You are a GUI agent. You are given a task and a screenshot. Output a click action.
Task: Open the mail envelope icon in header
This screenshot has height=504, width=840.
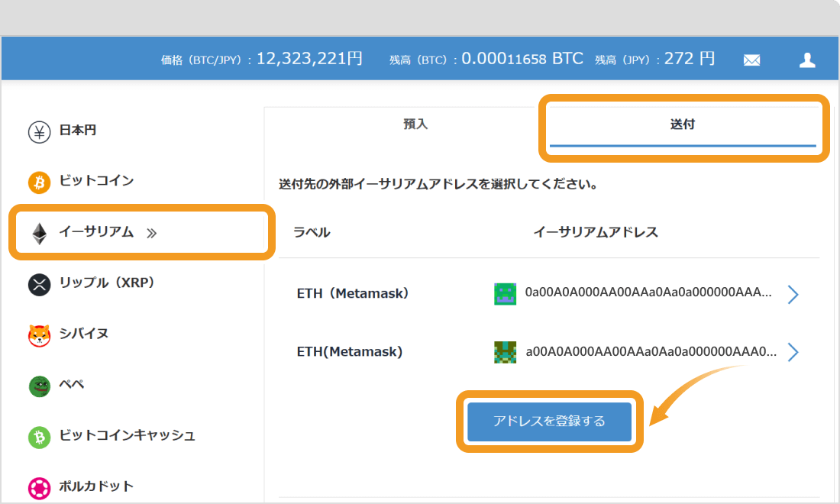click(x=751, y=60)
